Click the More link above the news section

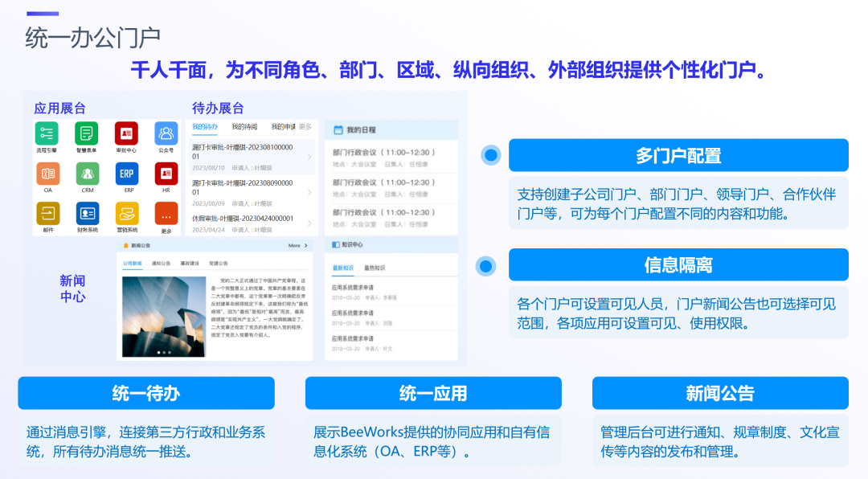point(294,246)
